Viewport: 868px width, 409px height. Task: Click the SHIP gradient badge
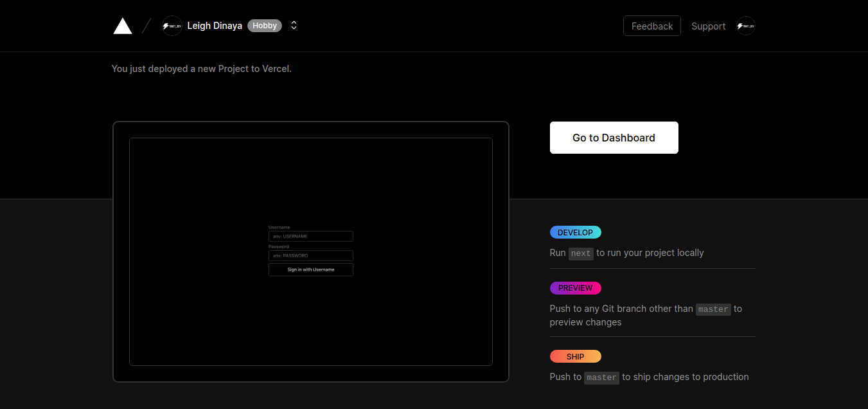pos(576,356)
